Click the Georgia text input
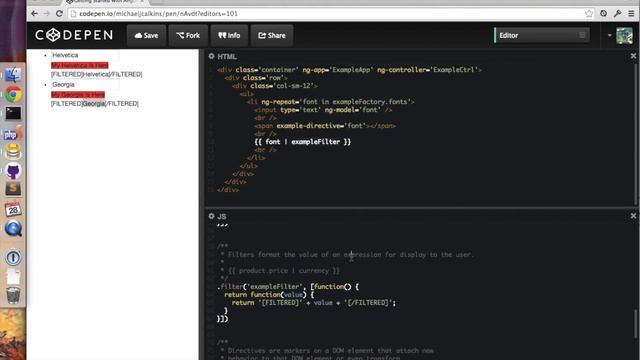This screenshot has height=360, width=640. point(85,84)
